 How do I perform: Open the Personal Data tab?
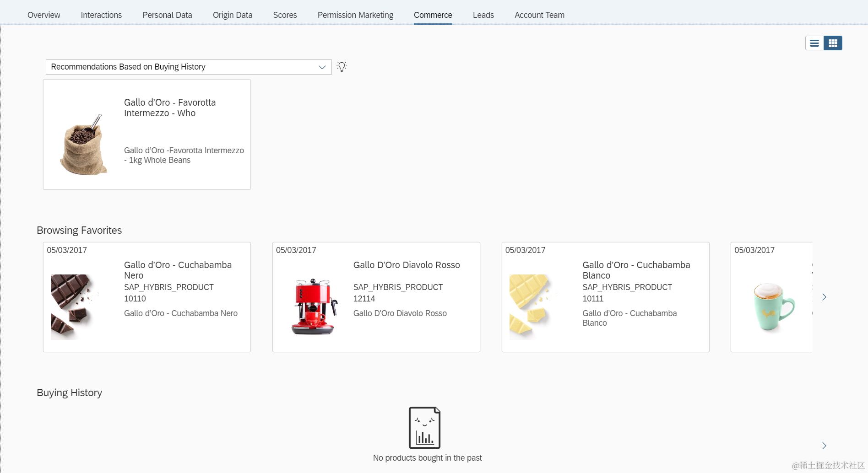[x=167, y=15]
